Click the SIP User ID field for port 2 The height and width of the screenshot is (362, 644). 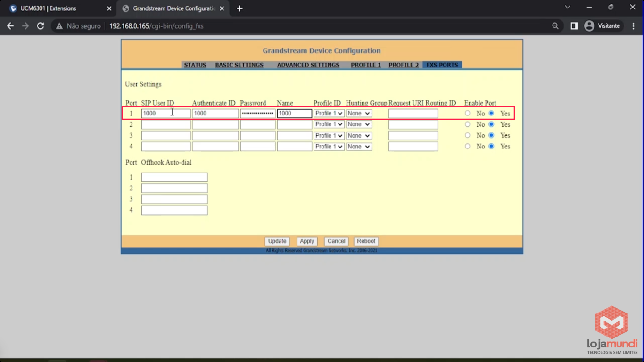165,124
